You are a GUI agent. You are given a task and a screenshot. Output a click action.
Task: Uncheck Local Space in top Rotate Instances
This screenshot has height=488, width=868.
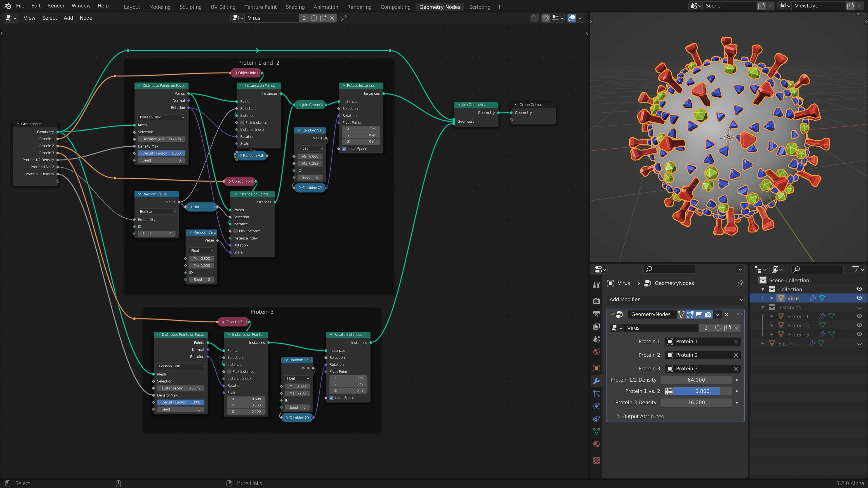tap(344, 148)
